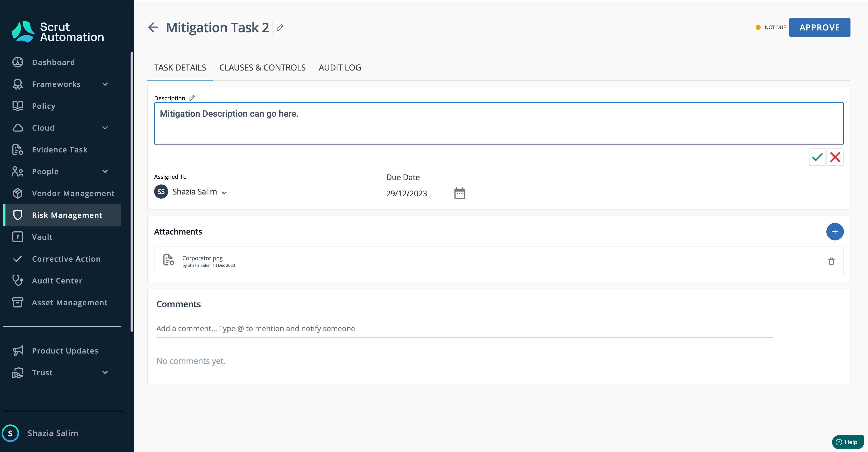
Task: Open Product Updates from the sidebar
Action: click(x=62, y=351)
